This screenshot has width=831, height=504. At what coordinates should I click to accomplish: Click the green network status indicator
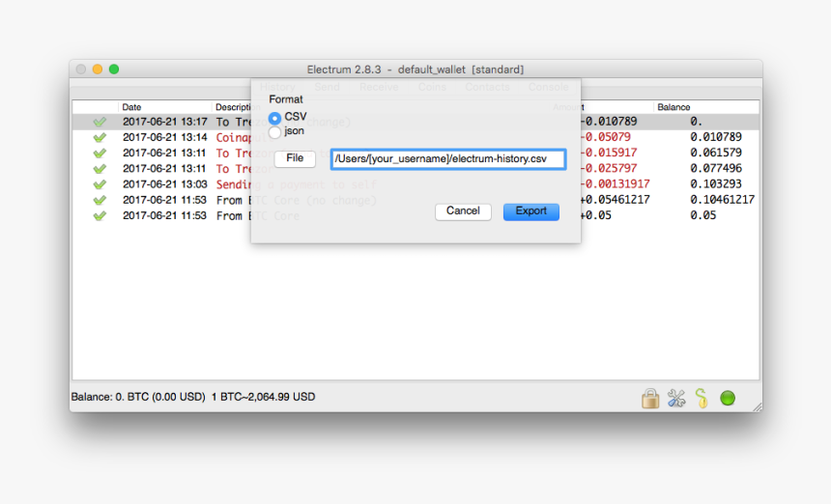coord(728,398)
